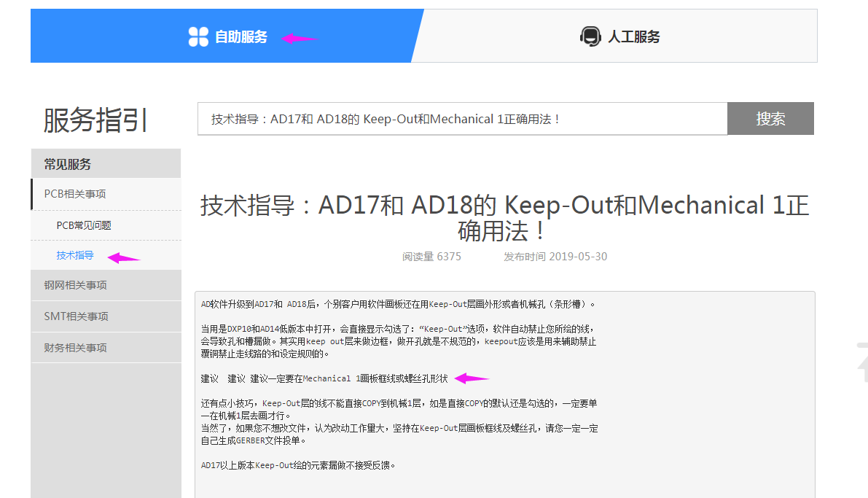The height and width of the screenshot is (498, 868).
Task: Click the 搜索 search button
Action: coord(770,119)
